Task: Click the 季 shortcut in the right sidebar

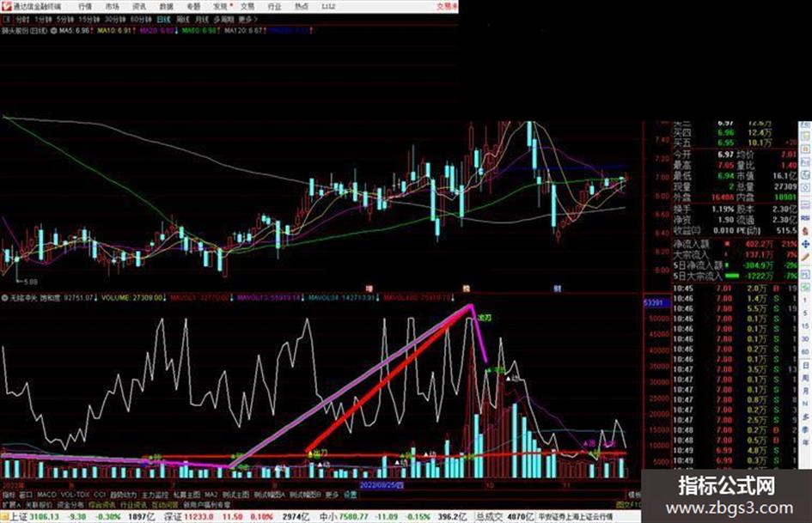Action: (x=805, y=430)
